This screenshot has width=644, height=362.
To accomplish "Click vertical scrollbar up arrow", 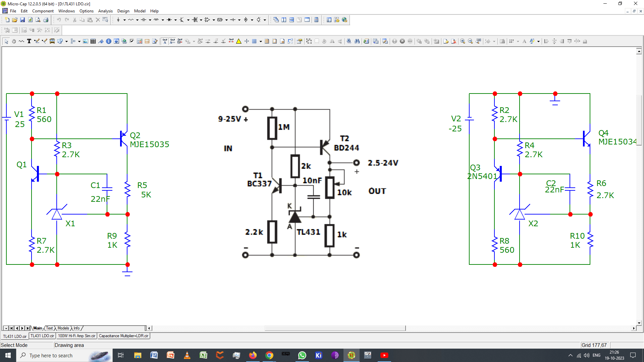I will click(x=639, y=51).
